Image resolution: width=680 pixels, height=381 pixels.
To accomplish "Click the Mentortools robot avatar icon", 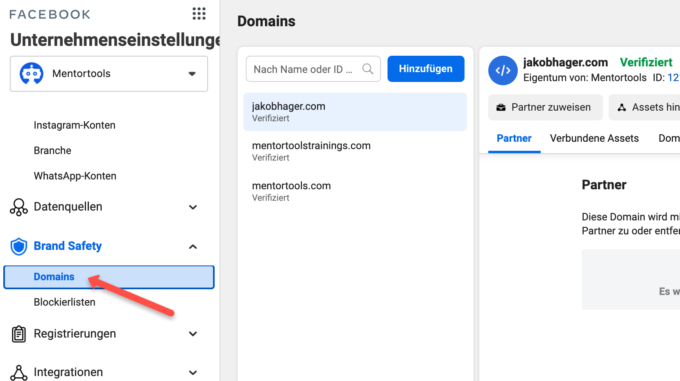I will (31, 74).
